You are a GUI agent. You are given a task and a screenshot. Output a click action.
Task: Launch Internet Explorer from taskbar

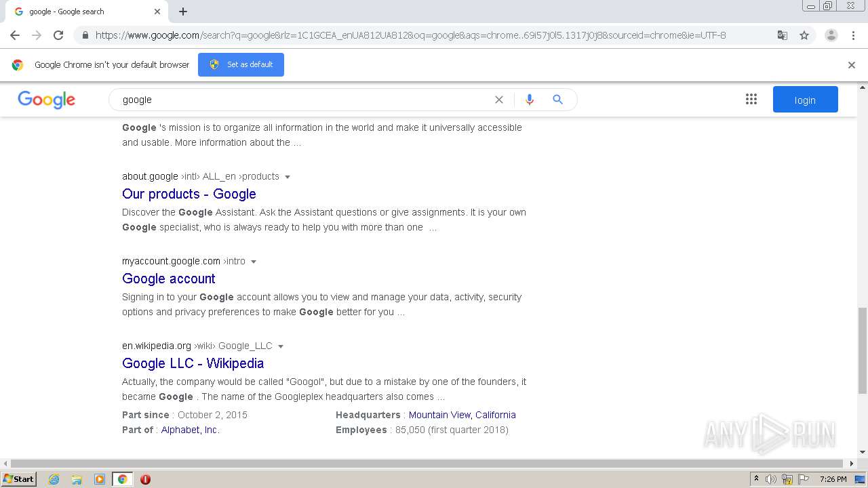(x=54, y=479)
